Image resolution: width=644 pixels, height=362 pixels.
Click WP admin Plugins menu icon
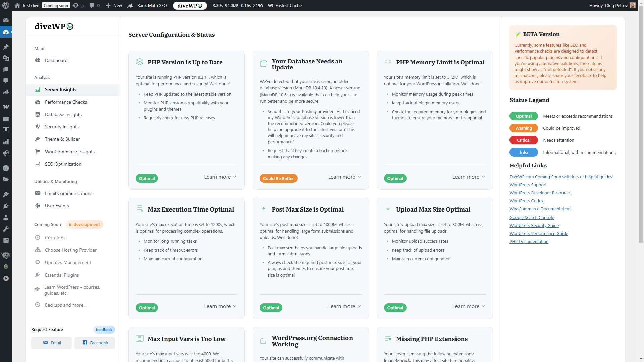coord(6,206)
